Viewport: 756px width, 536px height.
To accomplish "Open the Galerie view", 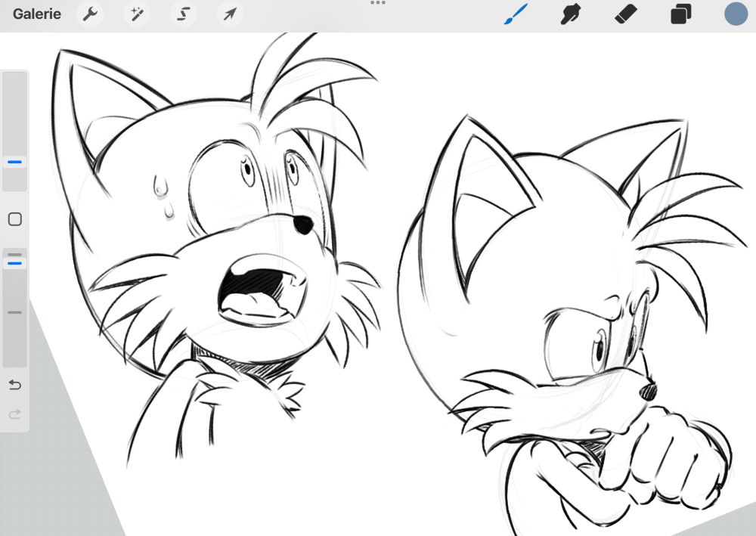I will [x=36, y=14].
